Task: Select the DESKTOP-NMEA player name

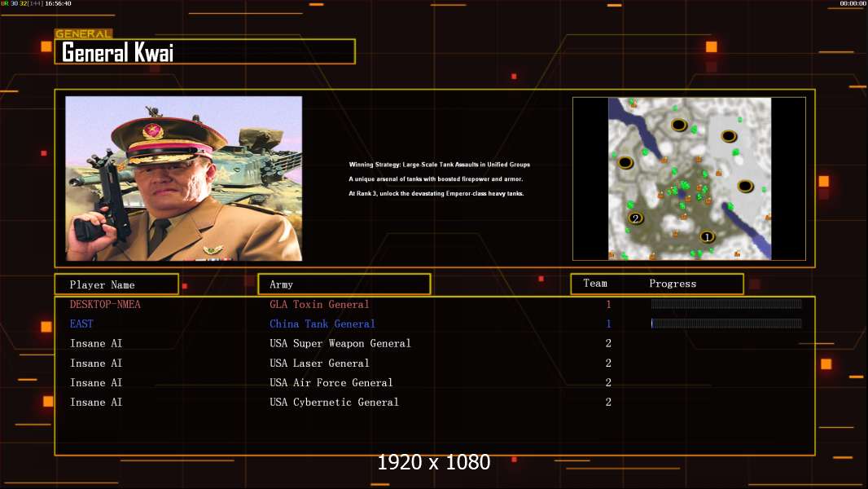Action: (x=105, y=304)
